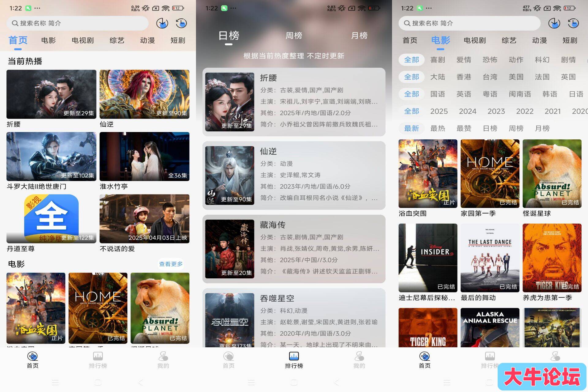Image resolution: width=588 pixels, height=392 pixels.
Task: Click search field in left screen
Action: click(x=77, y=23)
